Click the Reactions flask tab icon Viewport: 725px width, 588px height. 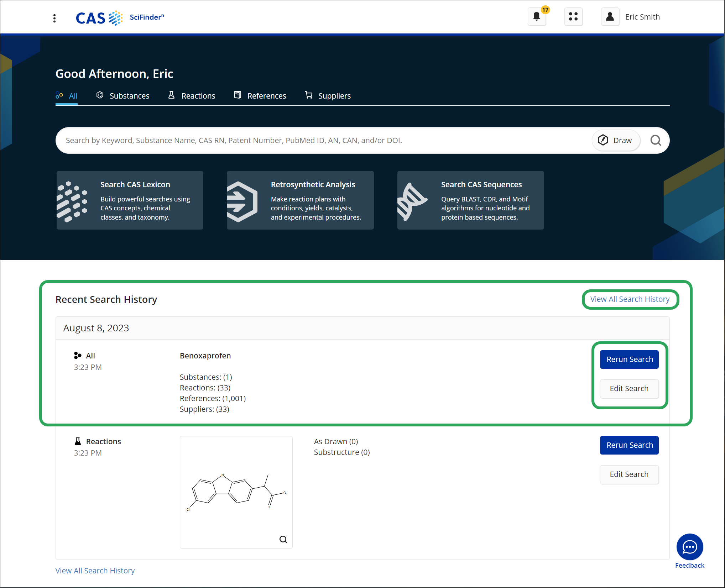[x=171, y=95]
